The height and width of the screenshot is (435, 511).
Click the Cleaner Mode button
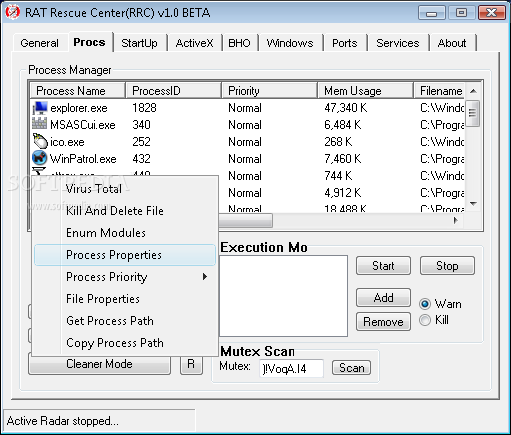click(99, 364)
